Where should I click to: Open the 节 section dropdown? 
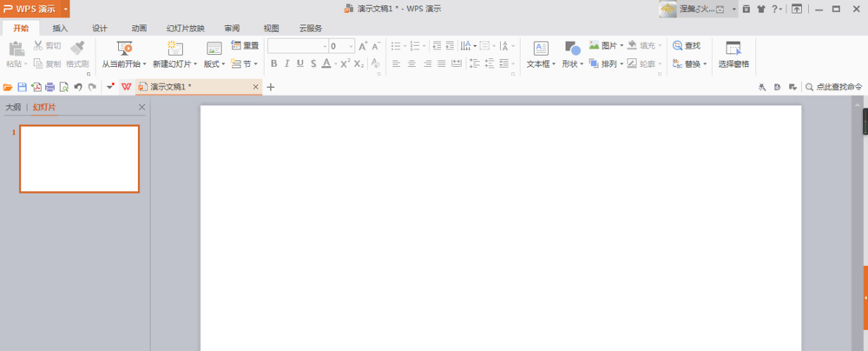[244, 63]
